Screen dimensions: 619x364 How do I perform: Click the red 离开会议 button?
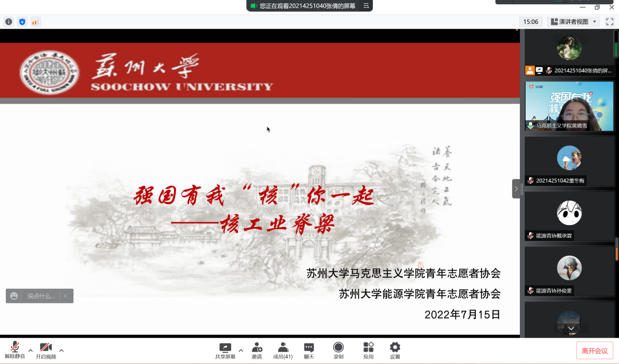595,351
